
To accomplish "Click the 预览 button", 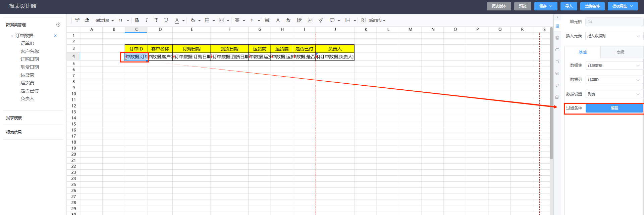I will click(x=523, y=6).
